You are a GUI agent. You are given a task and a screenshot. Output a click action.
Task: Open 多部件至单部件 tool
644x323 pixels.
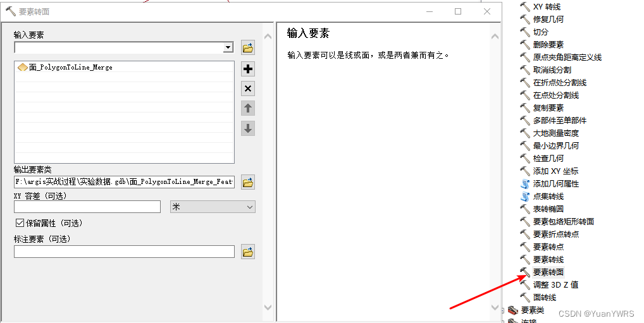coord(559,120)
